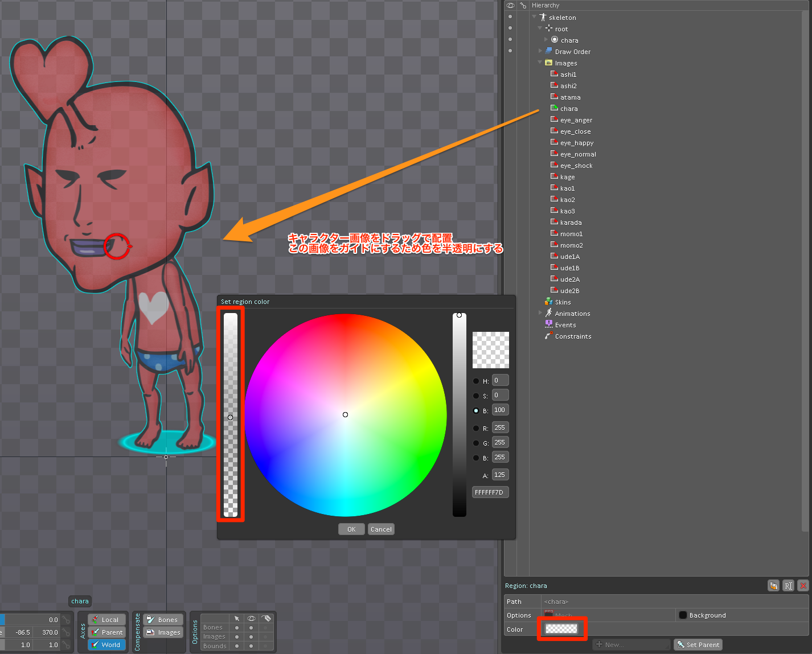Toggle Compensate Images button

click(x=163, y=632)
